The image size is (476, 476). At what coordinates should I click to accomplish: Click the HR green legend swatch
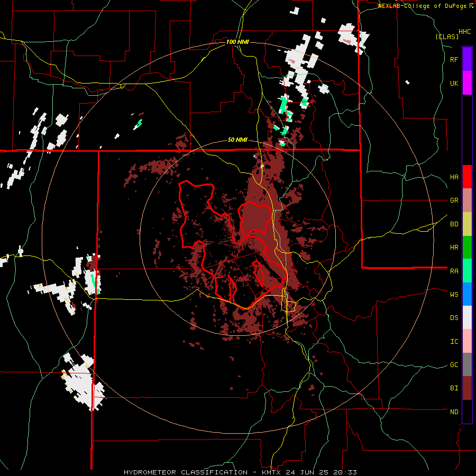click(x=467, y=248)
